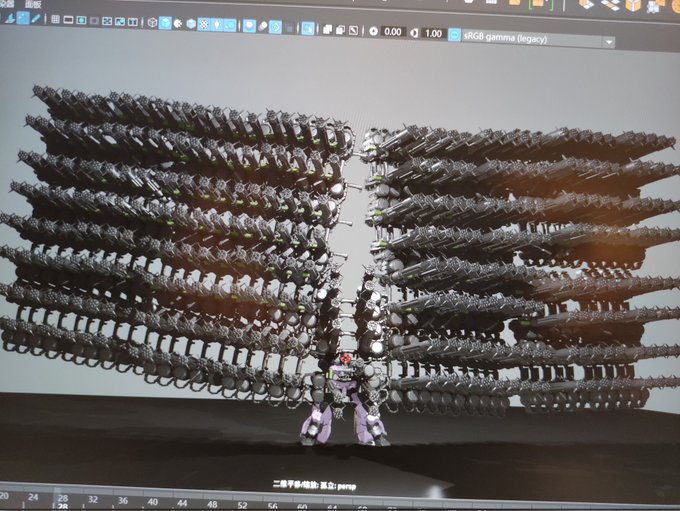Toggle the highlighted 2D Pan/Zoom icon
The height and width of the screenshot is (511, 680).
click(23, 19)
